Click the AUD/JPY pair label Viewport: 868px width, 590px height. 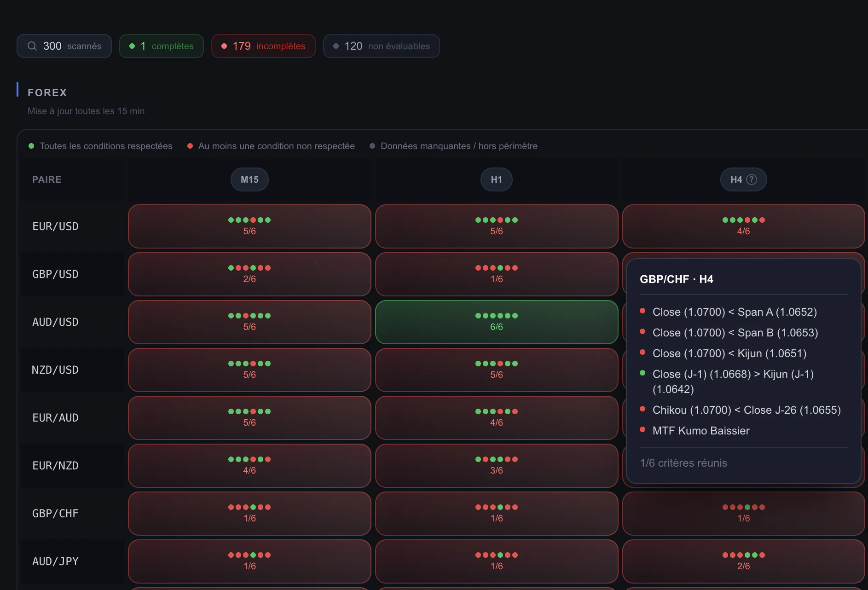click(55, 561)
